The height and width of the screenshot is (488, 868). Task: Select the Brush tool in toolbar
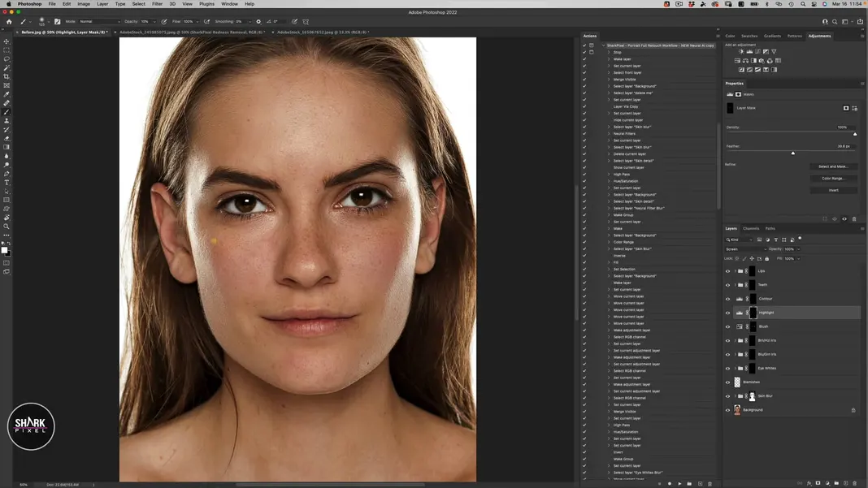coord(7,112)
